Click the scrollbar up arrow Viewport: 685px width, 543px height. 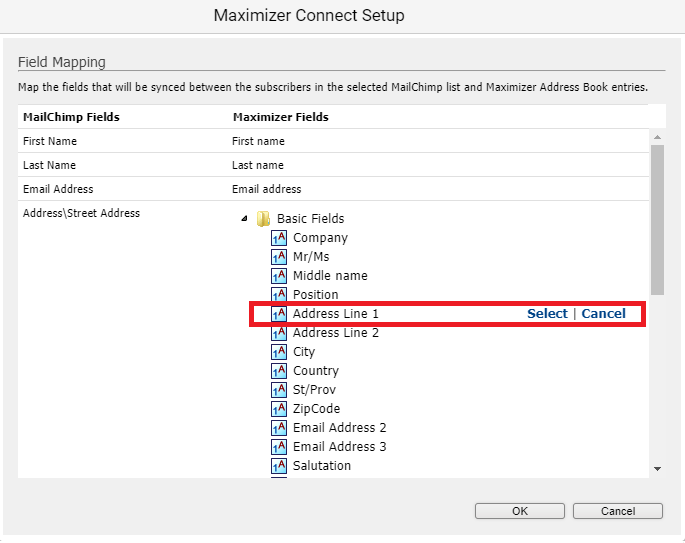[x=657, y=137]
